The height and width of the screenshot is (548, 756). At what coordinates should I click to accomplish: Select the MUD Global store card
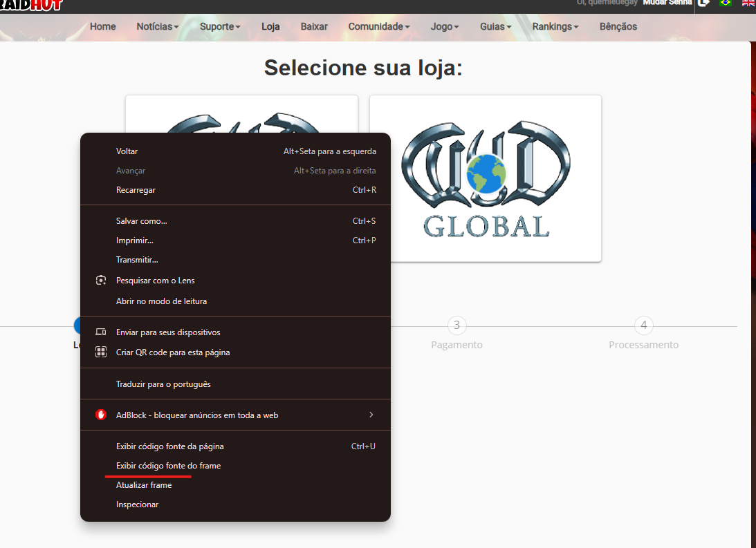pyautogui.click(x=485, y=178)
